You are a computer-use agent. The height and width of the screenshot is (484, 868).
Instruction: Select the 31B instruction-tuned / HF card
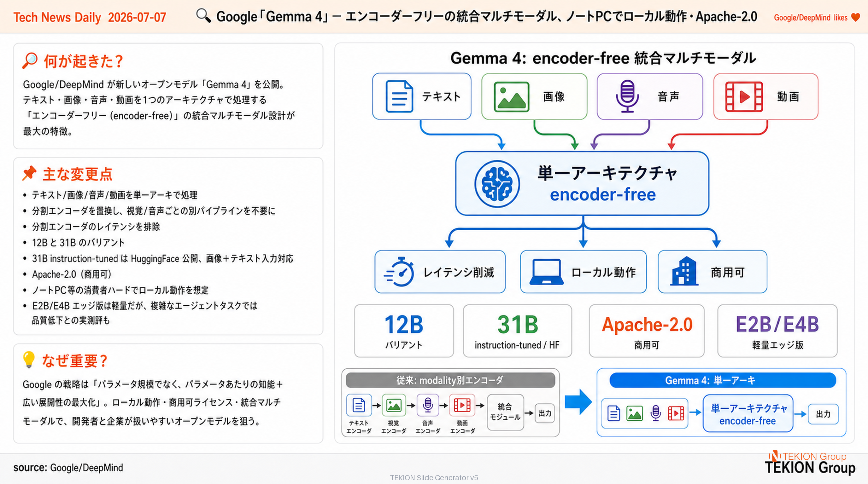point(517,331)
